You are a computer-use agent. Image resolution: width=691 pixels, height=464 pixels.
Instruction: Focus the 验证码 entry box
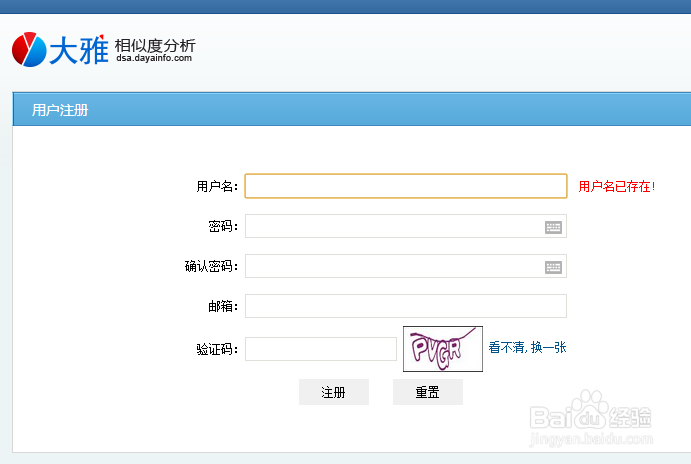pyautogui.click(x=320, y=349)
